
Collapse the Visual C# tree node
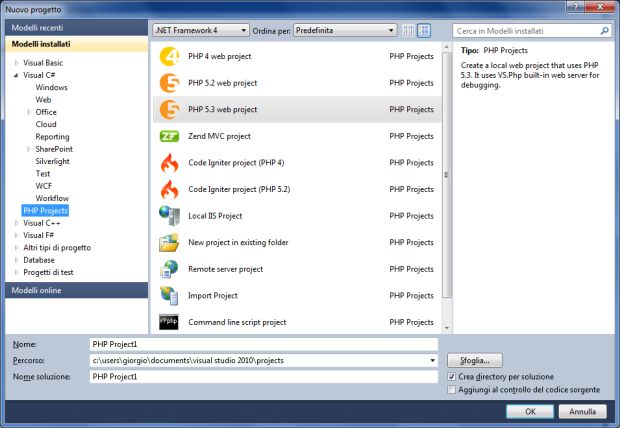(16, 75)
